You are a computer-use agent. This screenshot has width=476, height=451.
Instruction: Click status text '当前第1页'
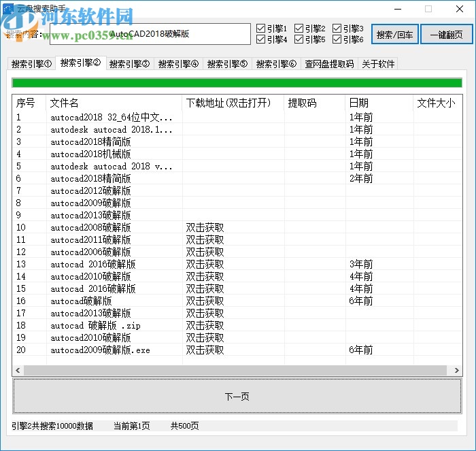click(131, 426)
